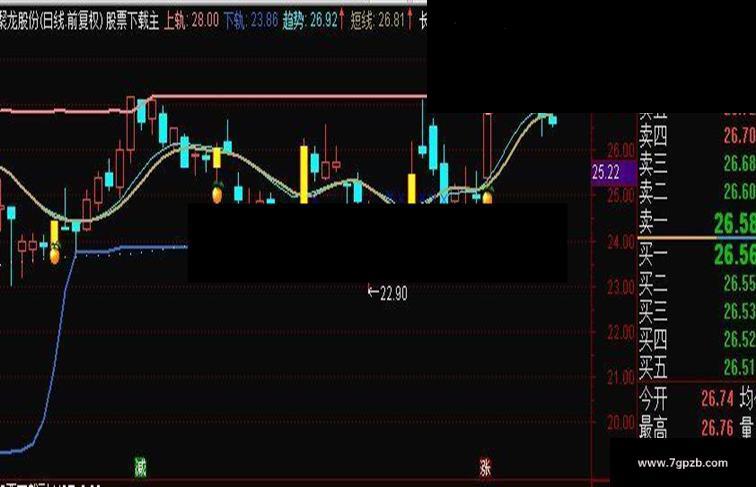
Task: Click the 23.00 price axis label
Action: click(621, 287)
